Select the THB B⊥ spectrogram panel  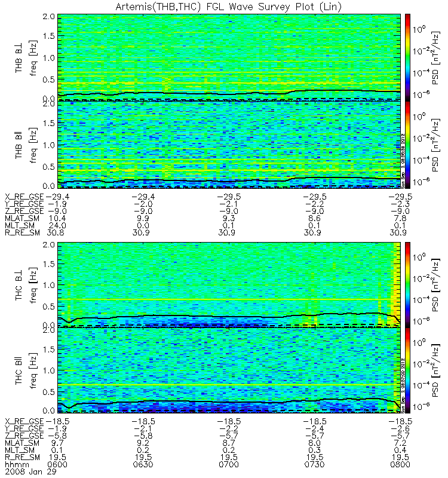coord(229,57)
